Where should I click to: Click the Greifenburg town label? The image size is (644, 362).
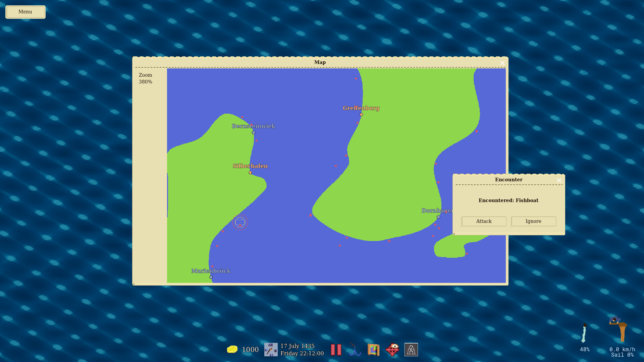[x=361, y=108]
